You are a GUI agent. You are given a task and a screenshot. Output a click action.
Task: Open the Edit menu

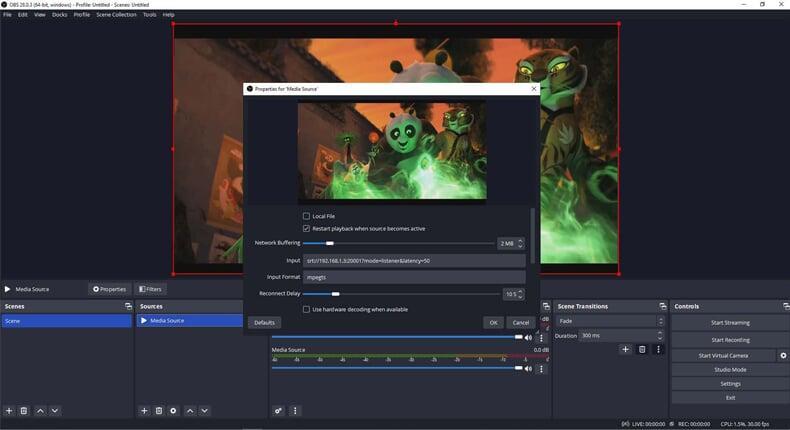pos(23,15)
